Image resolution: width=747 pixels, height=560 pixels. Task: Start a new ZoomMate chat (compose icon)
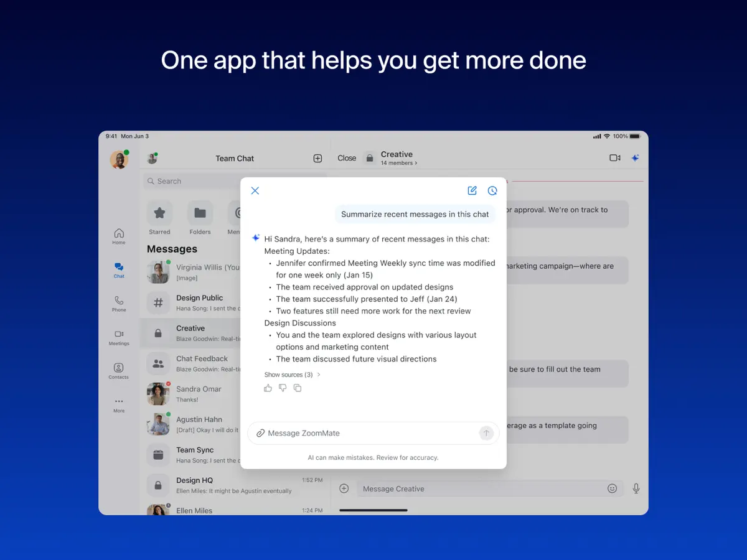click(472, 190)
